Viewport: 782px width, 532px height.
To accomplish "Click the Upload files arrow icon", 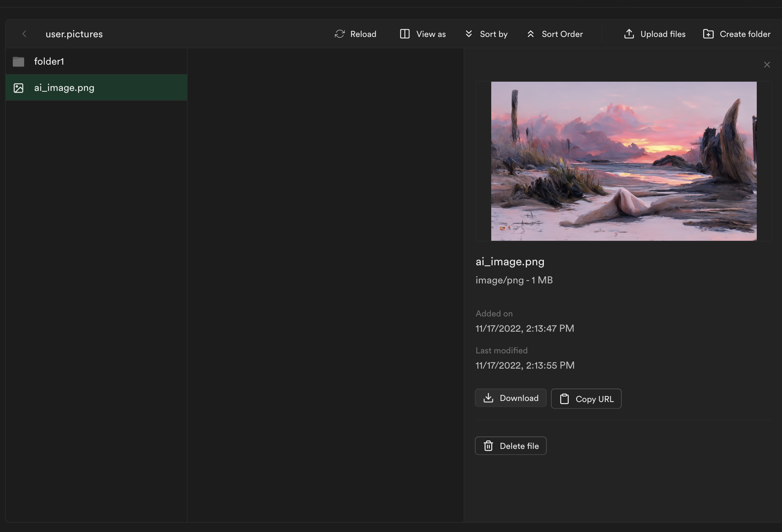I will 629,34.
